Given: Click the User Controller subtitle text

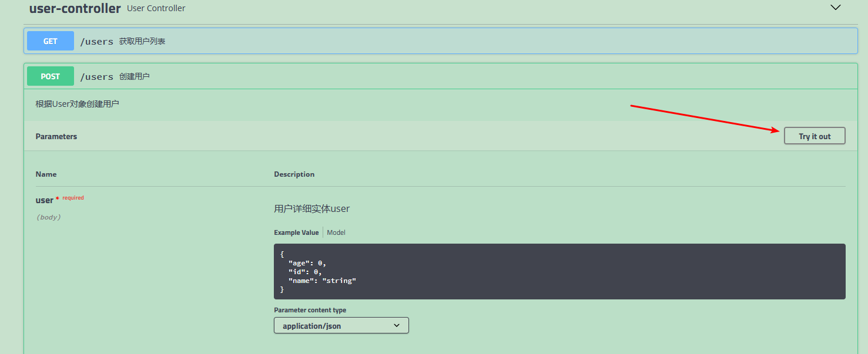Looking at the screenshot, I should [156, 8].
